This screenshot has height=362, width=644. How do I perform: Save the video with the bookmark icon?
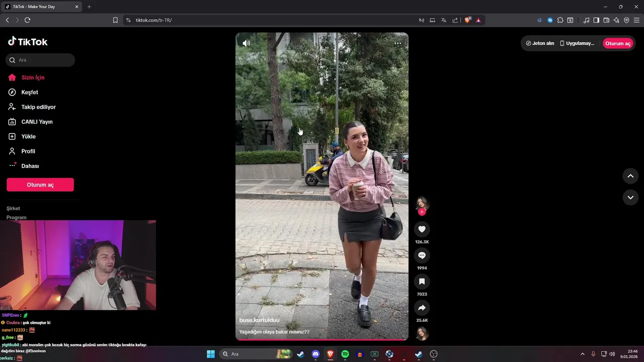(422, 282)
